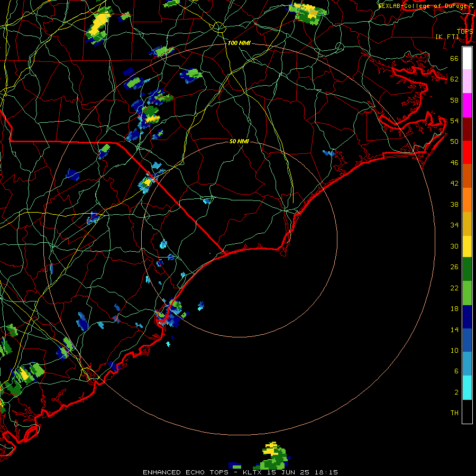Select the 22 scale value
Image resolution: width=476 pixels, height=476 pixels.
454,288
